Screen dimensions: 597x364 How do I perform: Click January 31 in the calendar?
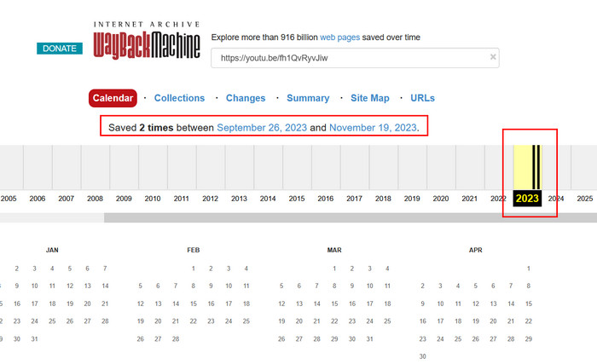pos(34,339)
